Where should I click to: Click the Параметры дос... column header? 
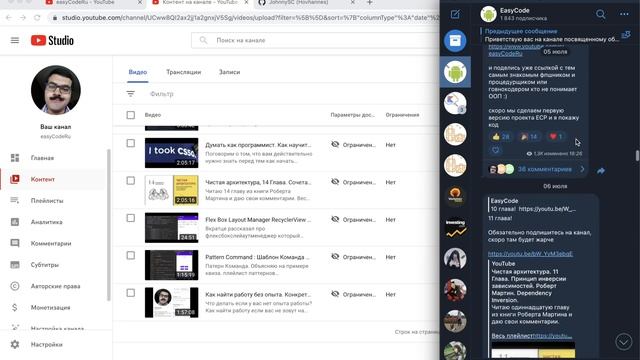353,115
